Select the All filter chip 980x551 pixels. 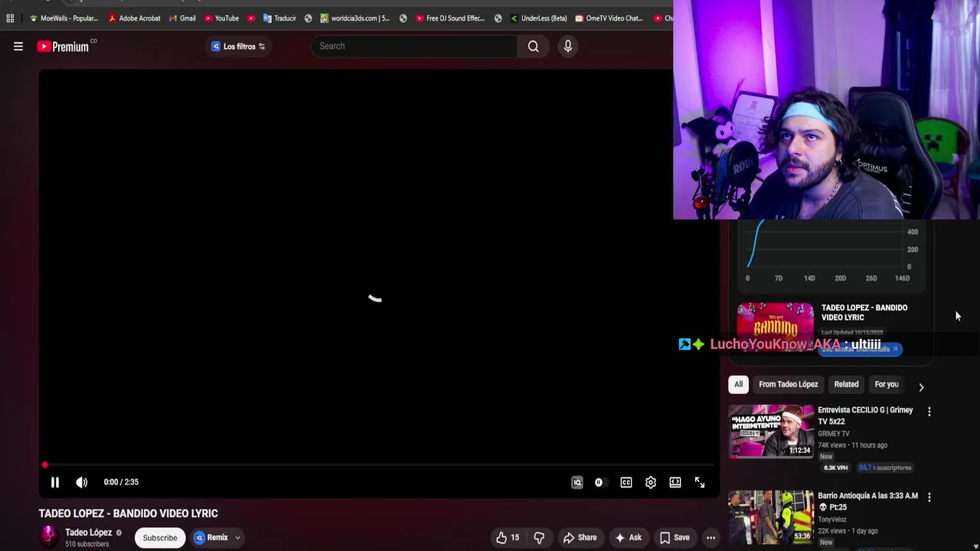(738, 384)
